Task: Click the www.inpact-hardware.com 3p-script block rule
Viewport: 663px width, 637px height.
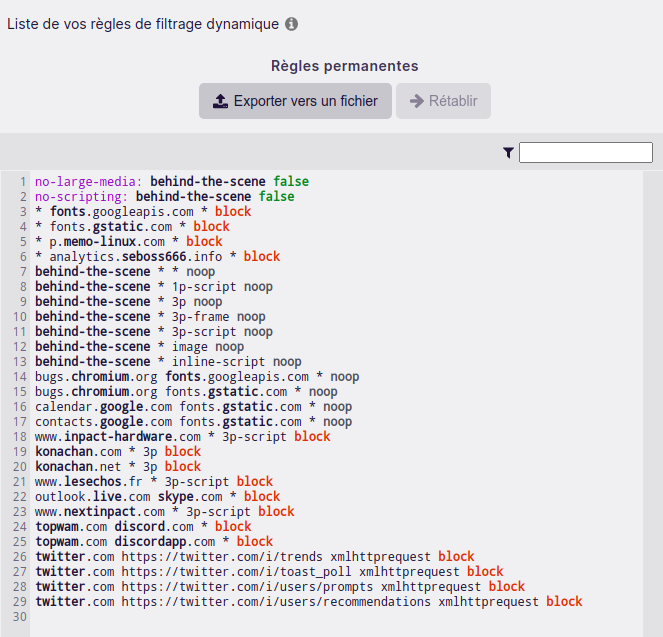Action: (x=182, y=437)
